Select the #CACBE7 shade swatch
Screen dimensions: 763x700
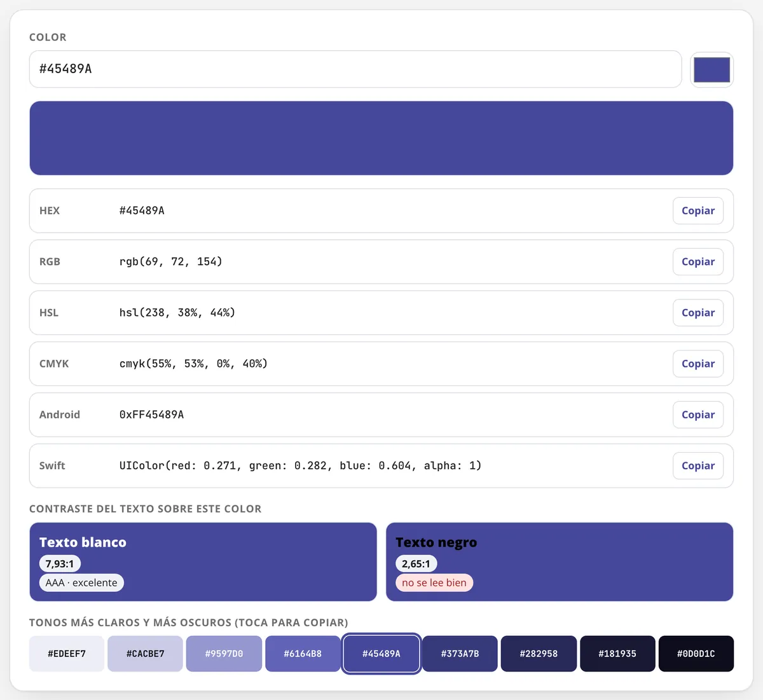(146, 654)
